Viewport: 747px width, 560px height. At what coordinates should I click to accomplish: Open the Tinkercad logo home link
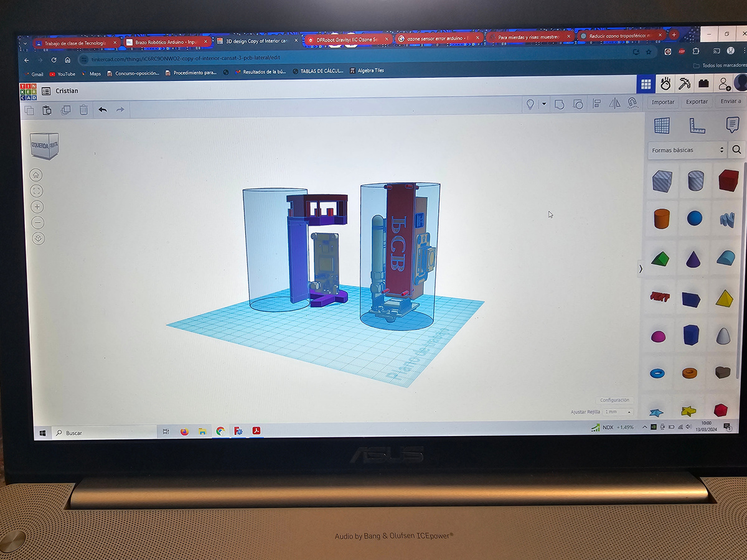pos(28,91)
